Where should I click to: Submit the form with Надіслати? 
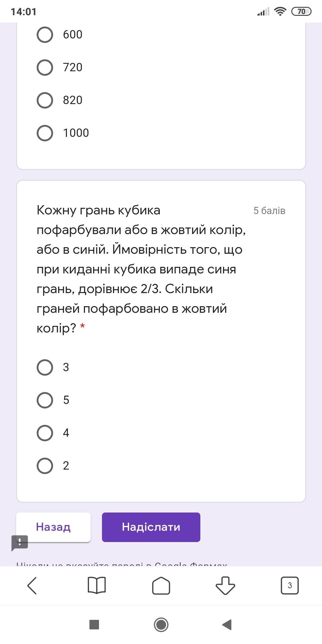(151, 527)
